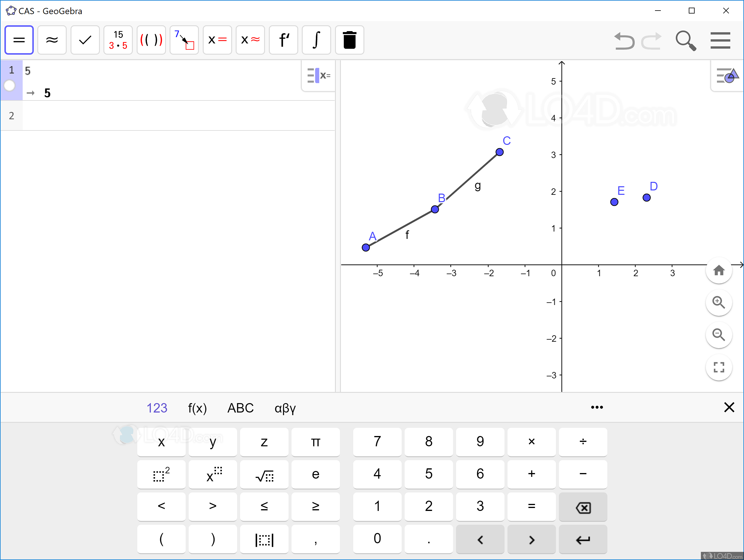Image resolution: width=744 pixels, height=560 pixels.
Task: Open the hamburger main menu
Action: pos(720,40)
